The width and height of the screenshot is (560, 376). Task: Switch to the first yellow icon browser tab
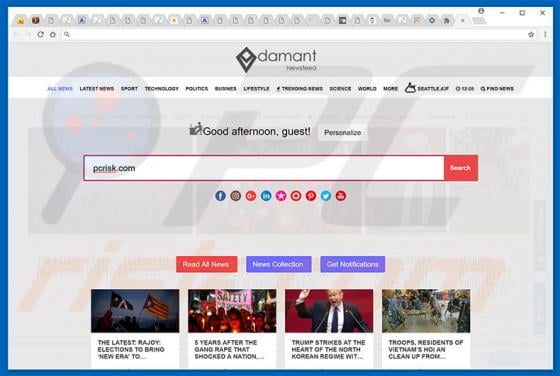[21, 21]
